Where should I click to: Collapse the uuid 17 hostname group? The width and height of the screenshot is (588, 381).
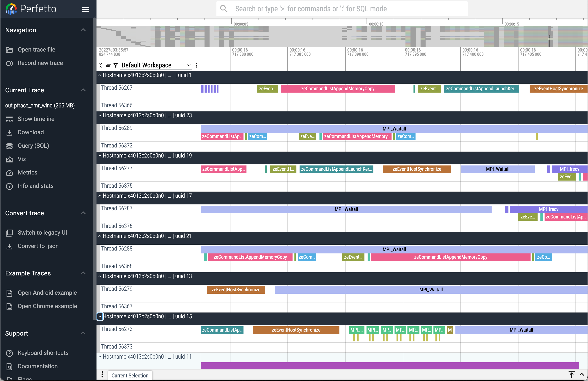click(100, 196)
